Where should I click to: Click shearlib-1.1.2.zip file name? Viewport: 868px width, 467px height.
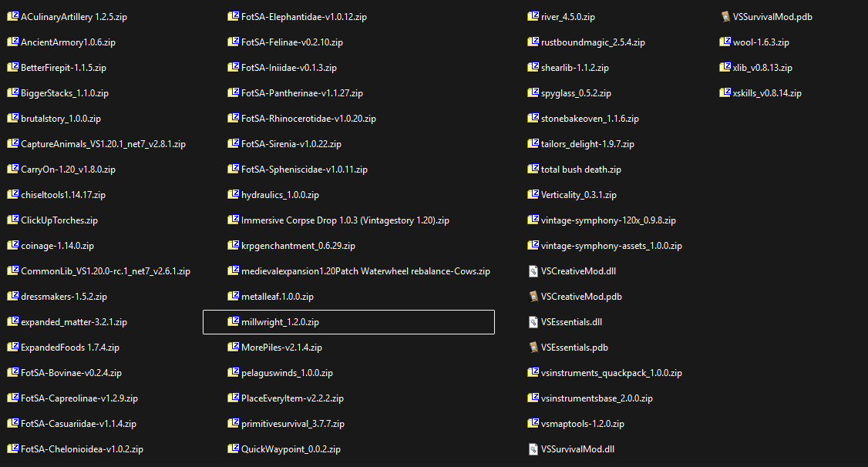pyautogui.click(x=575, y=68)
